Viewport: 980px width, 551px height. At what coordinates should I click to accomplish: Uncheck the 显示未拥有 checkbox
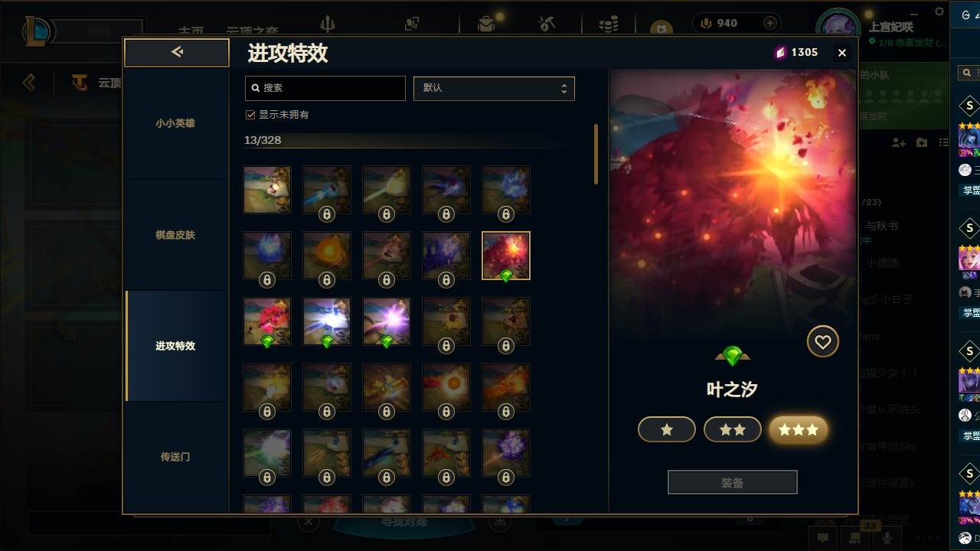(x=250, y=115)
